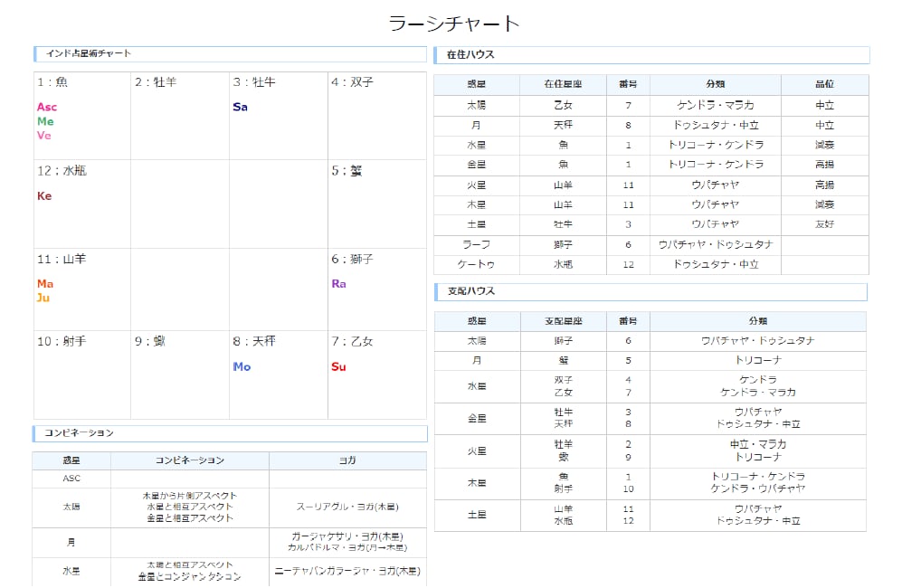
Task: Click 金星とコンジャンクション combination entry
Action: (x=190, y=576)
